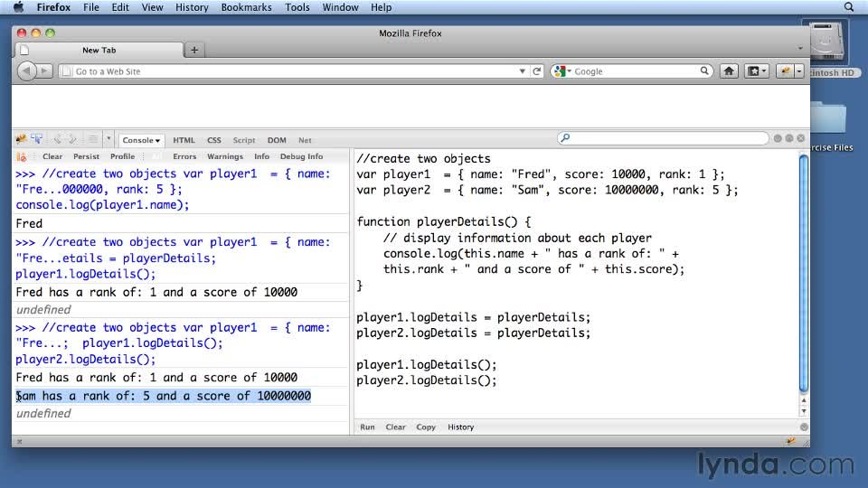Click the Google search engine logo
This screenshot has height=488, width=868.
click(560, 70)
